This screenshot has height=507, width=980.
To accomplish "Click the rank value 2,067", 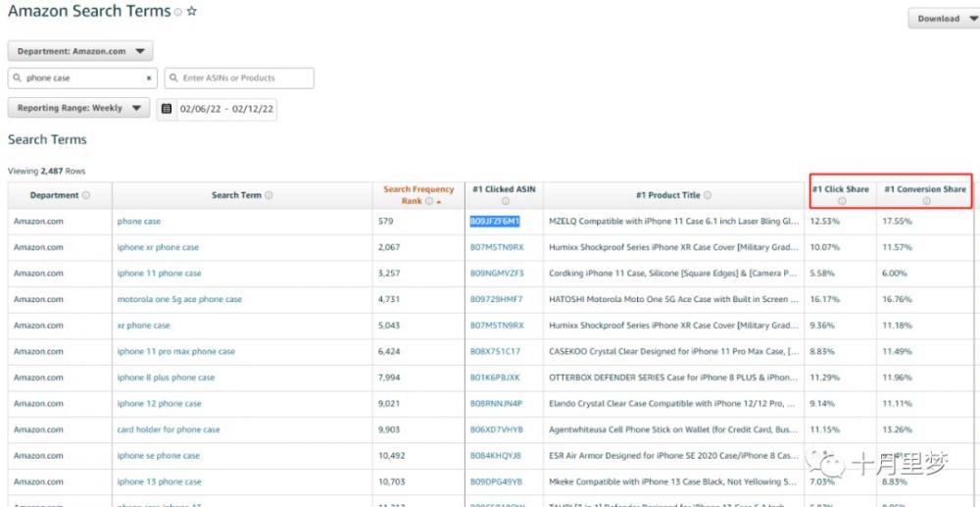I will [x=389, y=247].
